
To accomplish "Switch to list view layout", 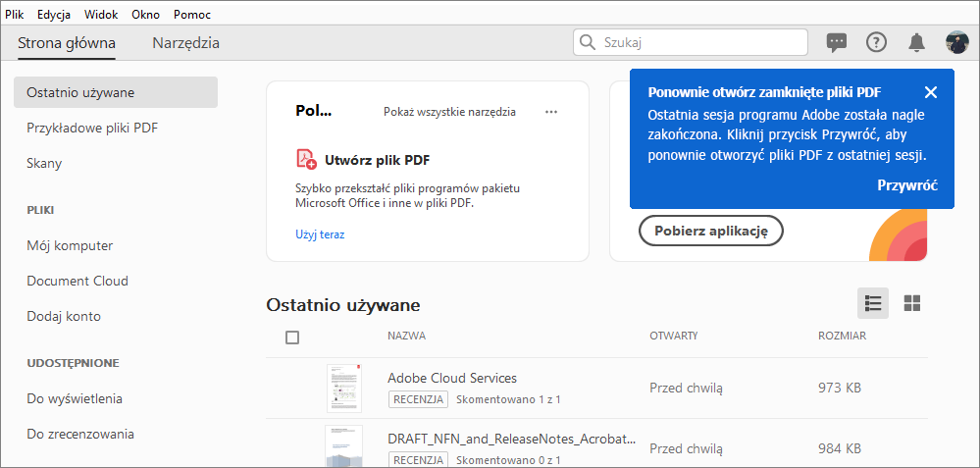I will click(872, 303).
